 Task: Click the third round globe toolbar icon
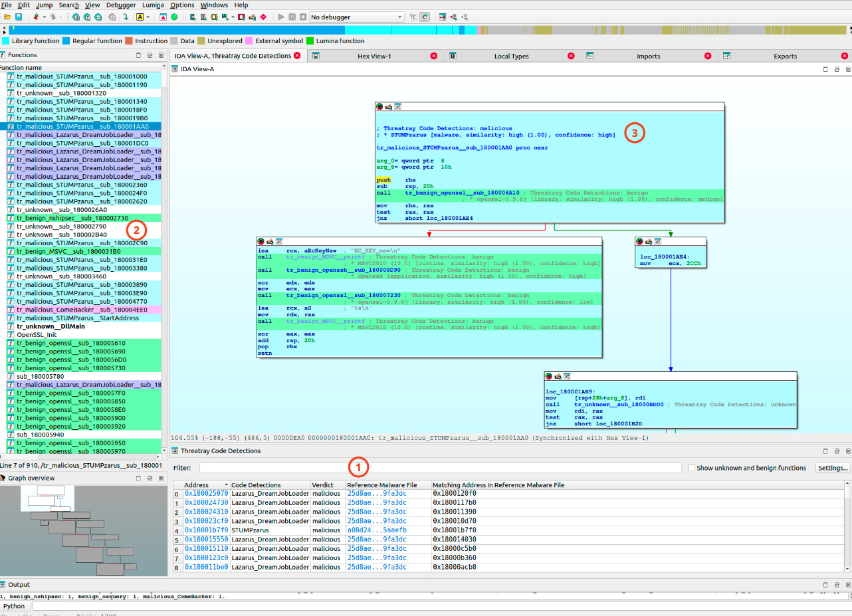pos(98,17)
